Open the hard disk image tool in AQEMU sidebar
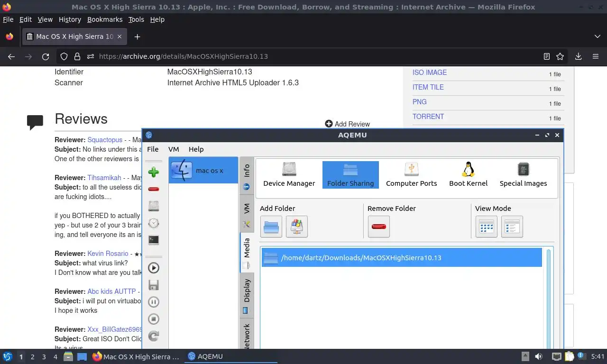This screenshot has height=364, width=607. 153,206
